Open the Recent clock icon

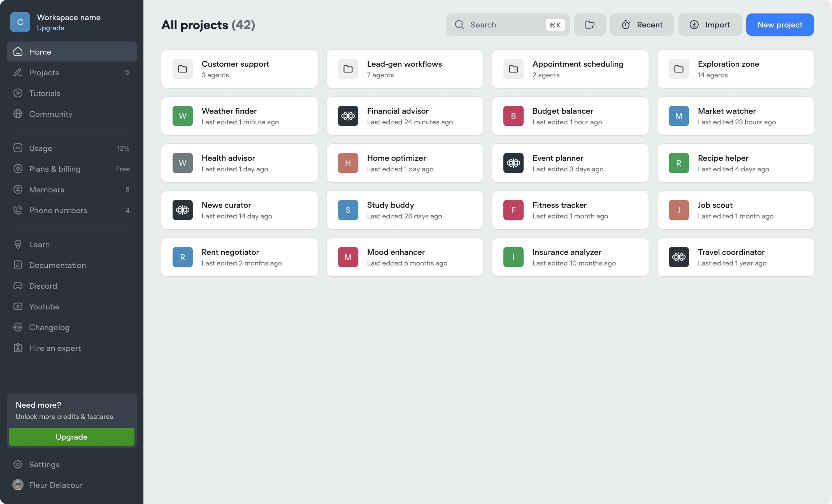[626, 25]
